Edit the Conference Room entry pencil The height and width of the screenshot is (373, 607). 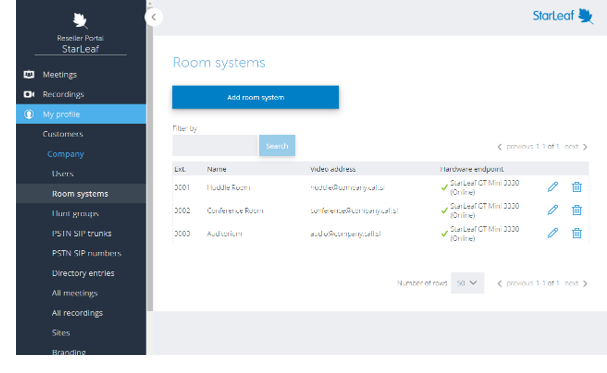(552, 210)
